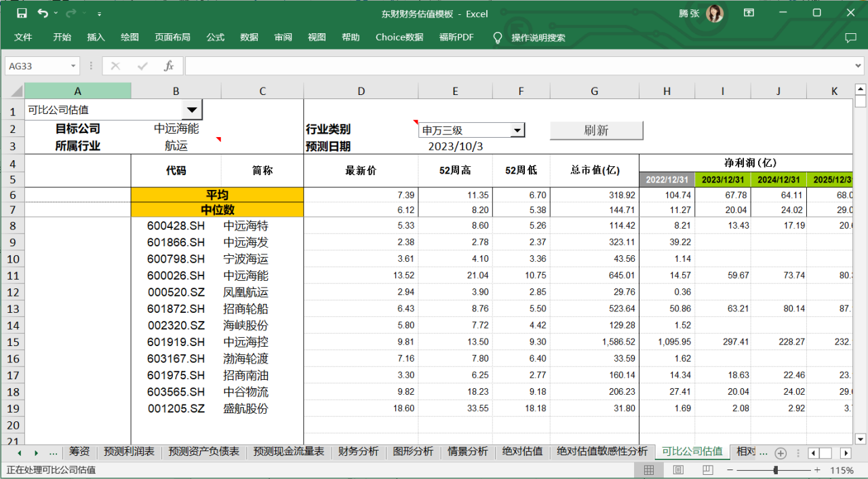Click the Undo arrow icon

point(43,13)
